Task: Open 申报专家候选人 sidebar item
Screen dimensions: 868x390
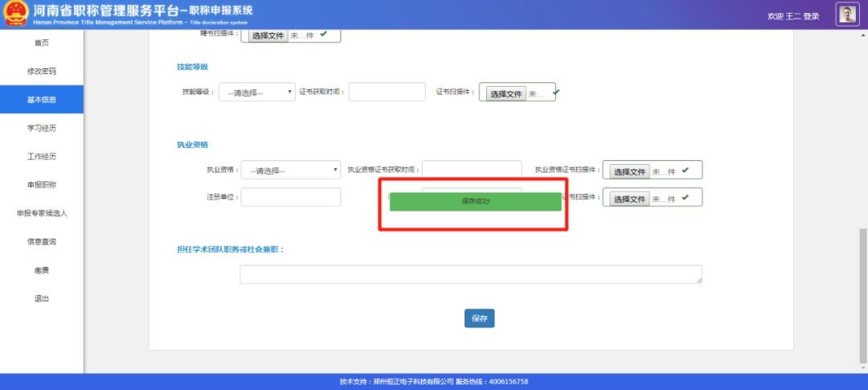Action: tap(42, 213)
